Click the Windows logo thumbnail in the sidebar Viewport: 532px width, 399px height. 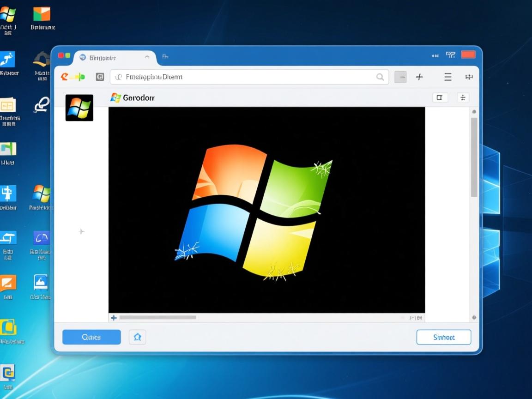pyautogui.click(x=79, y=108)
